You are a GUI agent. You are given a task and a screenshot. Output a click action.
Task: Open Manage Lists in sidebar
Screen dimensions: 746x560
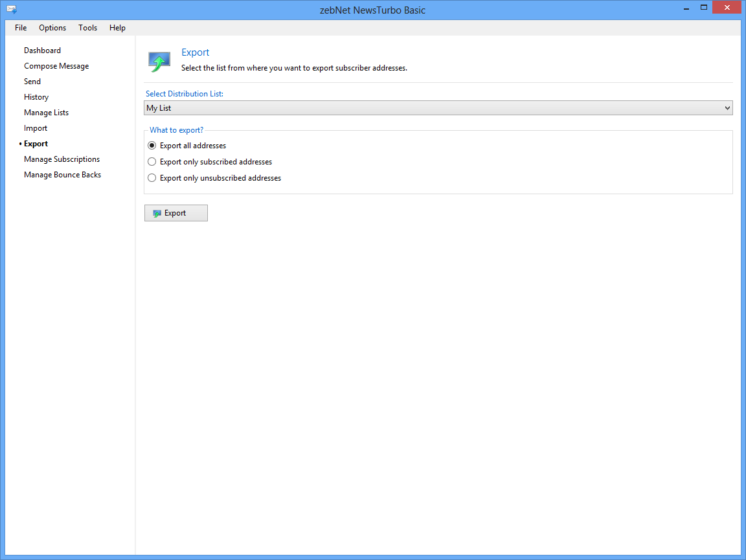tap(46, 113)
